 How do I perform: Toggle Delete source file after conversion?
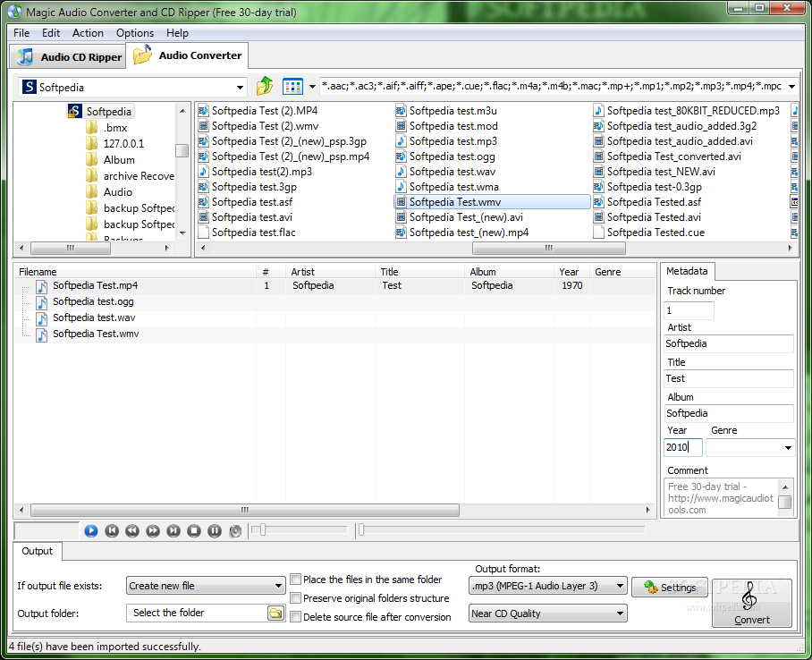tap(296, 616)
